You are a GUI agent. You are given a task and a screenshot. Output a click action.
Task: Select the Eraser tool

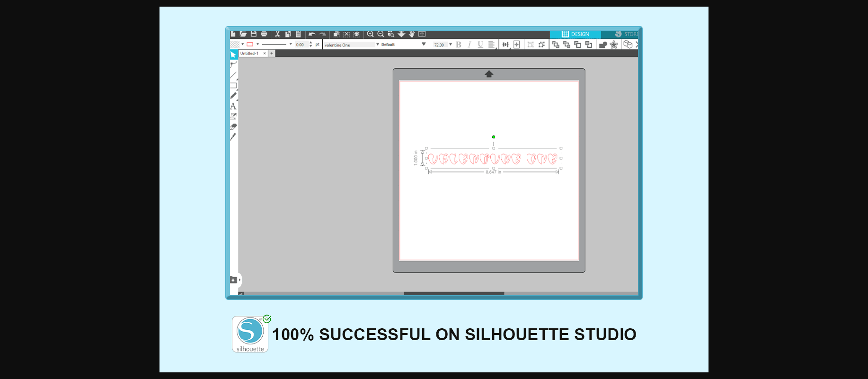coord(233,126)
